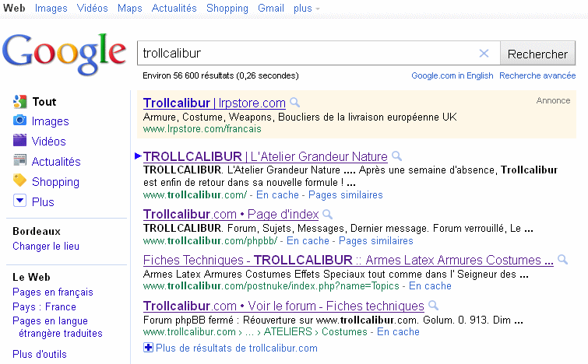Open Recherche avancée link

pyautogui.click(x=537, y=75)
